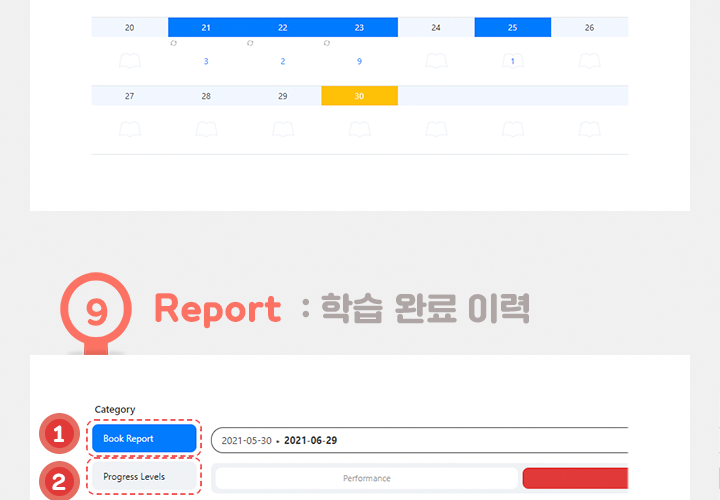Image resolution: width=720 pixels, height=500 pixels.
Task: Select highlighted date 30 on calendar
Action: [359, 96]
